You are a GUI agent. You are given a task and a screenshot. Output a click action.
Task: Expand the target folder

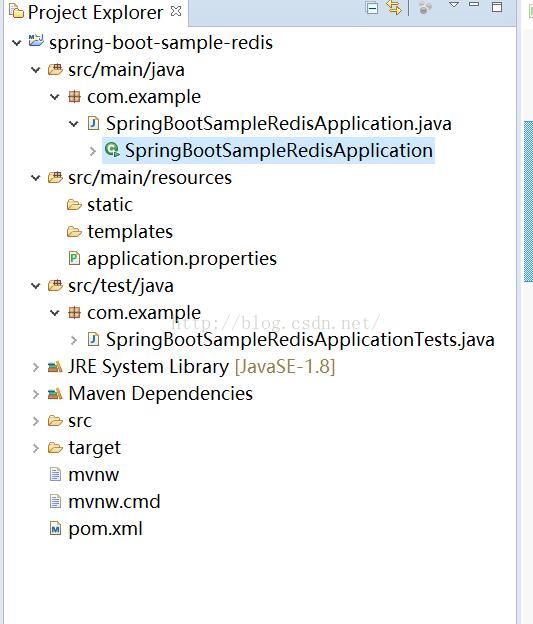[x=35, y=448]
